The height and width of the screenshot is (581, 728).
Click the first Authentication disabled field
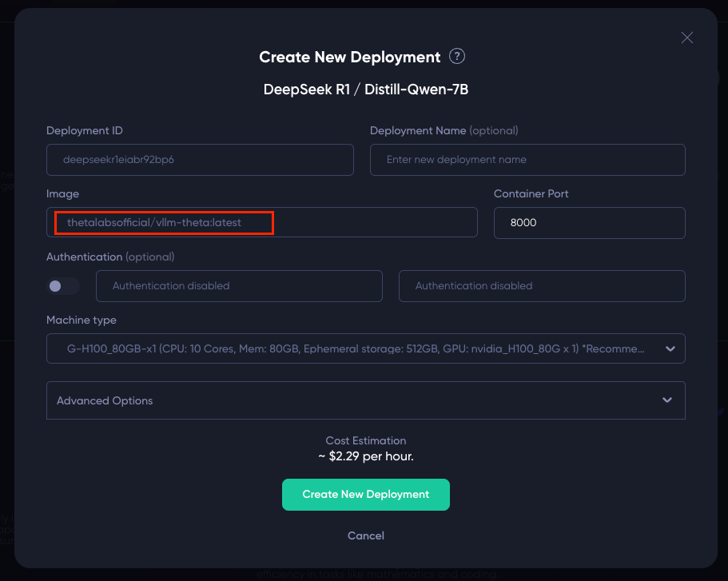pyautogui.click(x=239, y=286)
